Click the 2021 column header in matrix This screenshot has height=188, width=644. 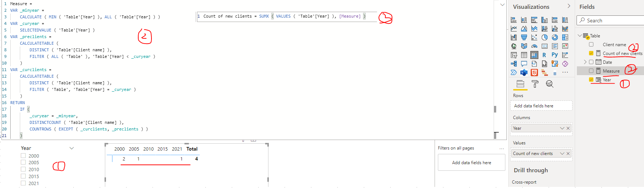tap(177, 149)
